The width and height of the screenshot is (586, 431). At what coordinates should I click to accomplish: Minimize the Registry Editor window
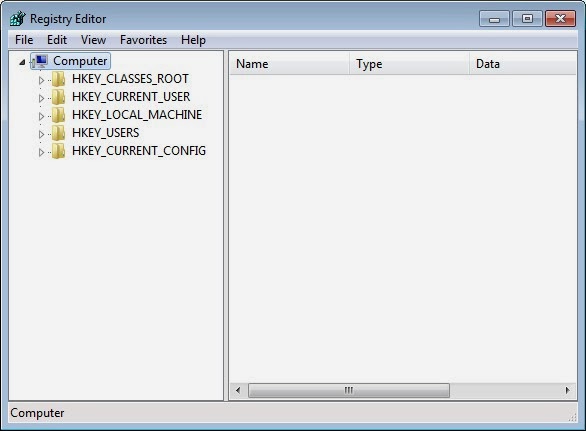(494, 19)
